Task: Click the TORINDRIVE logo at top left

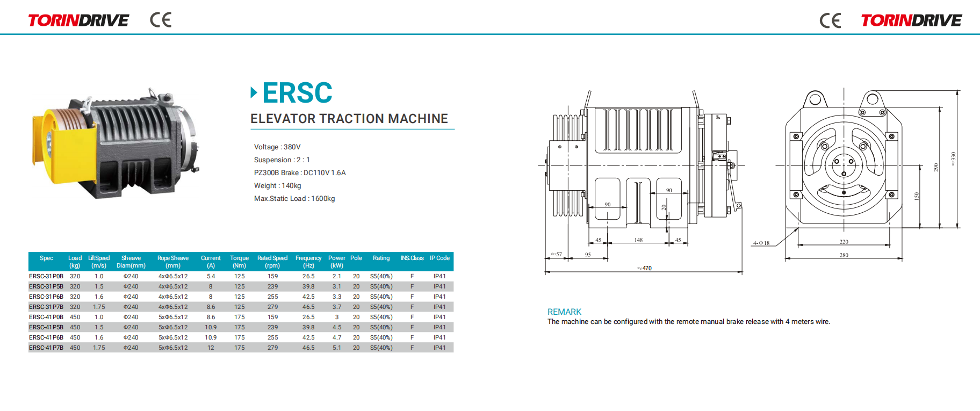Action: (78, 20)
